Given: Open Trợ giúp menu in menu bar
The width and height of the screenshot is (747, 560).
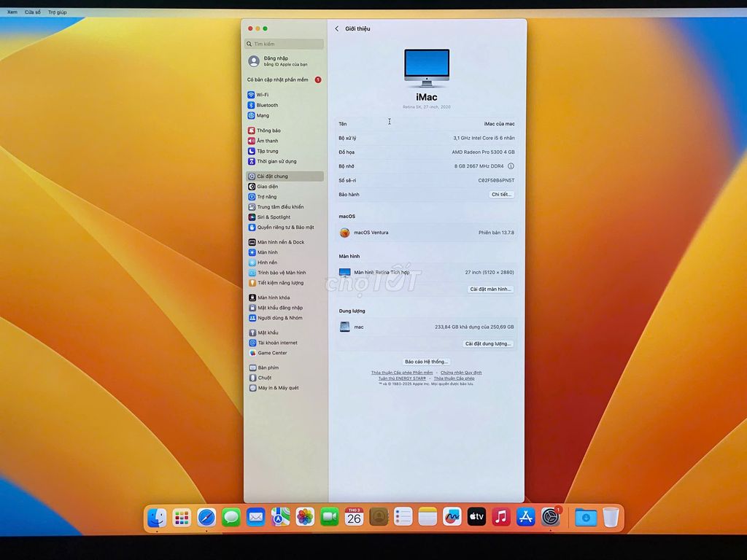Looking at the screenshot, I should (x=57, y=12).
